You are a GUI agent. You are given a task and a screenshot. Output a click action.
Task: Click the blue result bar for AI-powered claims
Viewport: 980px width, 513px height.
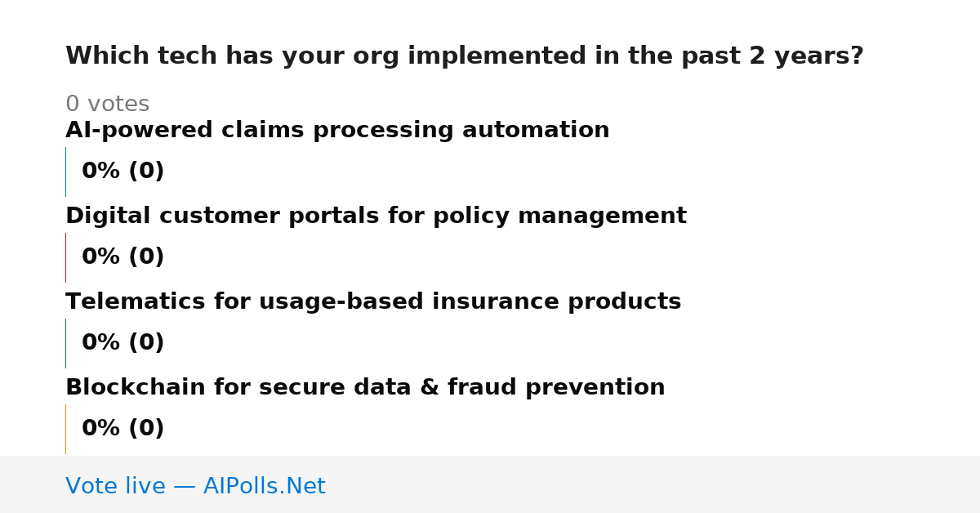coord(65,172)
